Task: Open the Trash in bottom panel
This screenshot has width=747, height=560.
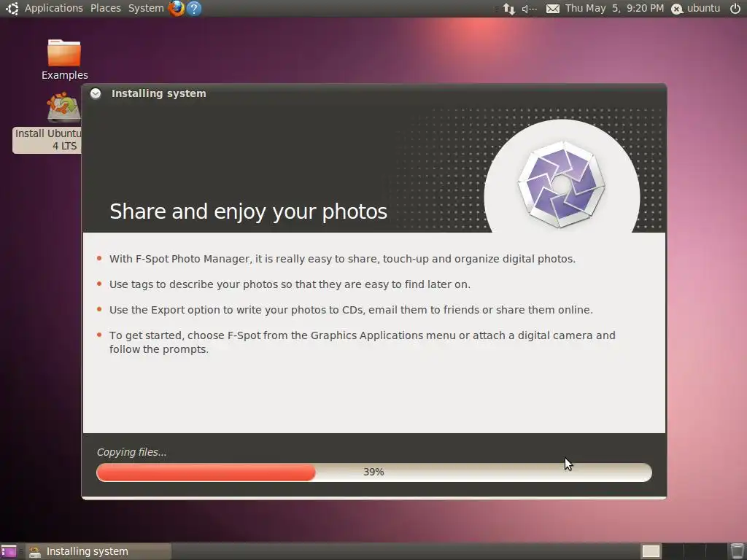Action: pyautogui.click(x=737, y=551)
